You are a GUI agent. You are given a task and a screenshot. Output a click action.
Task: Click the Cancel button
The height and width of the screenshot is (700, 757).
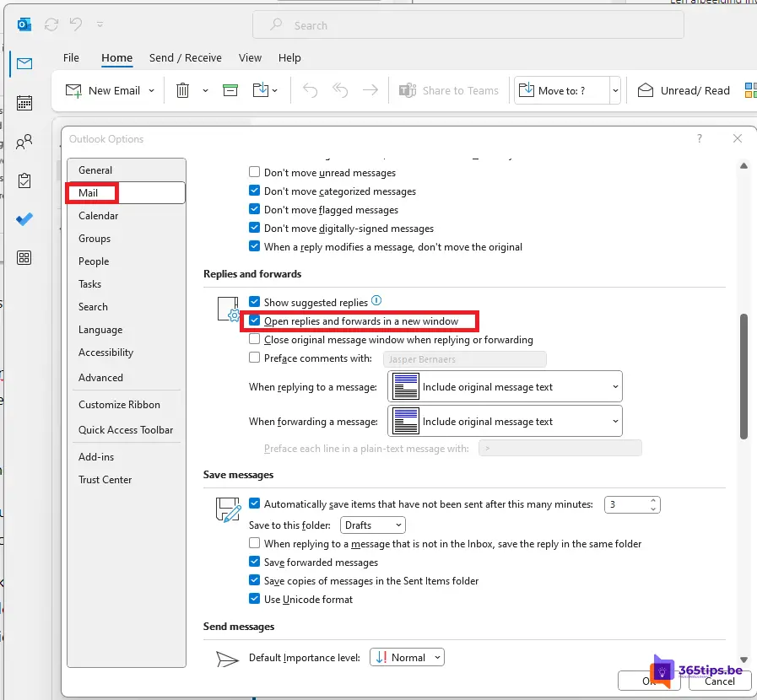coord(719,681)
